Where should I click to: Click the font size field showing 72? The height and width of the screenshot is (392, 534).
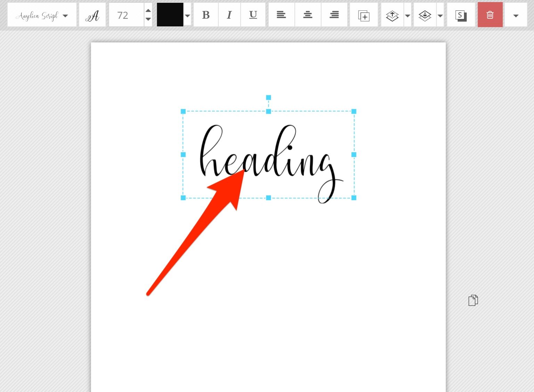pyautogui.click(x=126, y=15)
